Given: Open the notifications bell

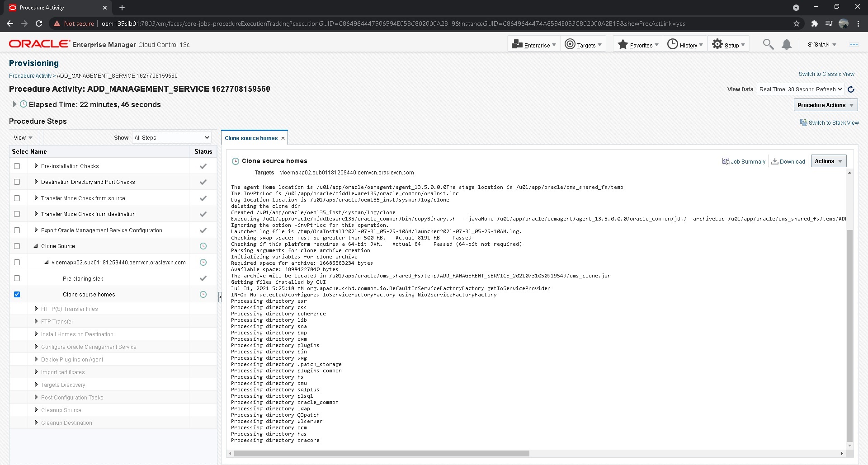Looking at the screenshot, I should pyautogui.click(x=787, y=44).
